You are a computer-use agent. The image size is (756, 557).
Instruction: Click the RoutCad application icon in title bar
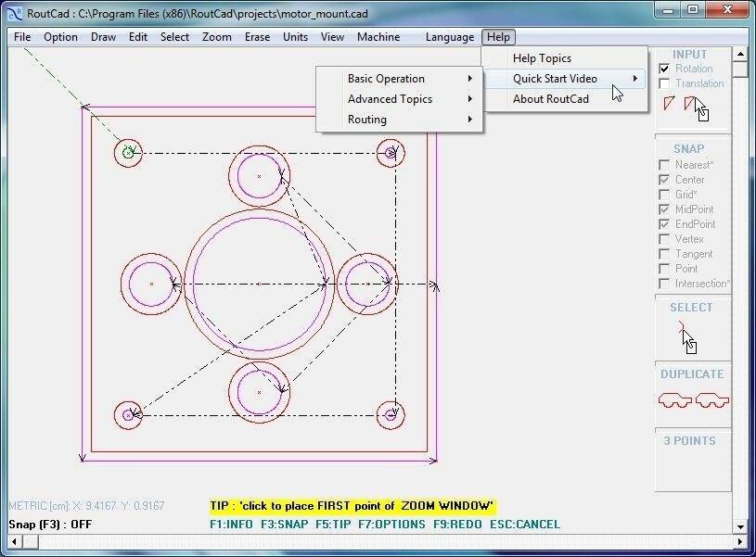click(15, 13)
